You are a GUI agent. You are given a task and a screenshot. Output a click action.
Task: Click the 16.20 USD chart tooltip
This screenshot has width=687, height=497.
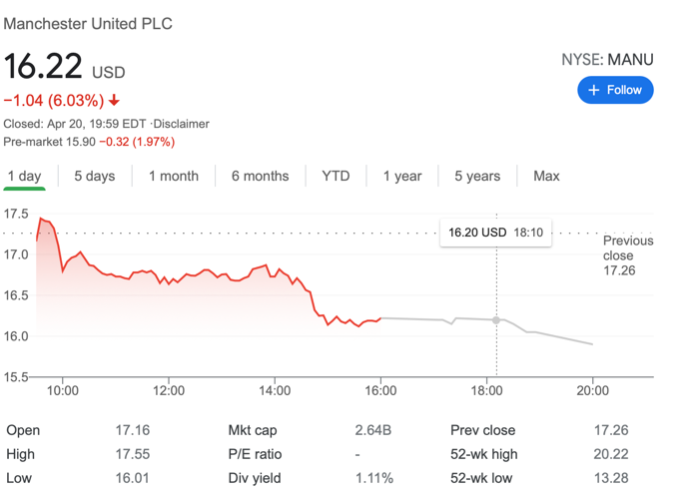pos(495,232)
